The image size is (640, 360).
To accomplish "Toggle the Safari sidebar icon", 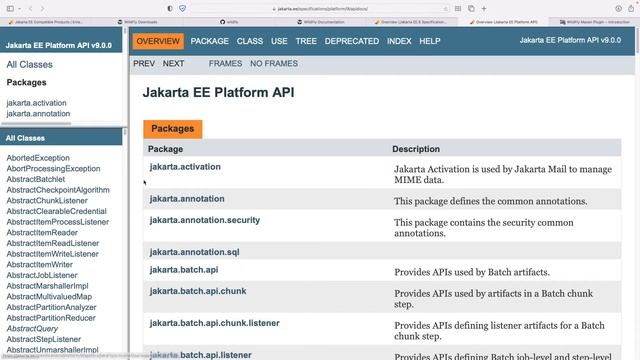I will coord(10,9).
